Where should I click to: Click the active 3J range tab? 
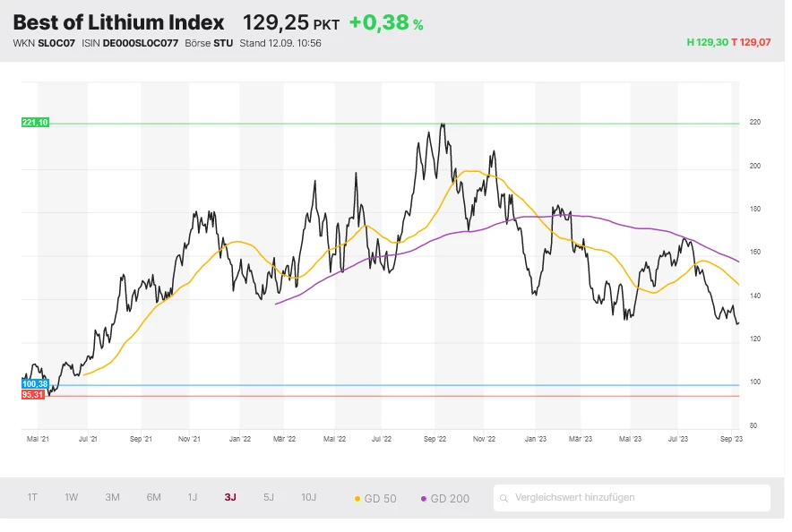pos(230,497)
